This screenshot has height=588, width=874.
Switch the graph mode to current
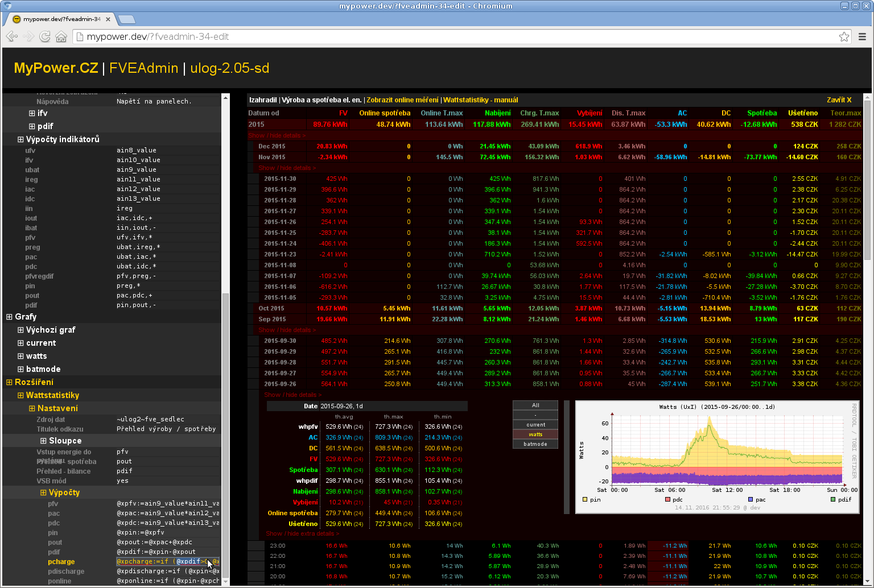535,425
